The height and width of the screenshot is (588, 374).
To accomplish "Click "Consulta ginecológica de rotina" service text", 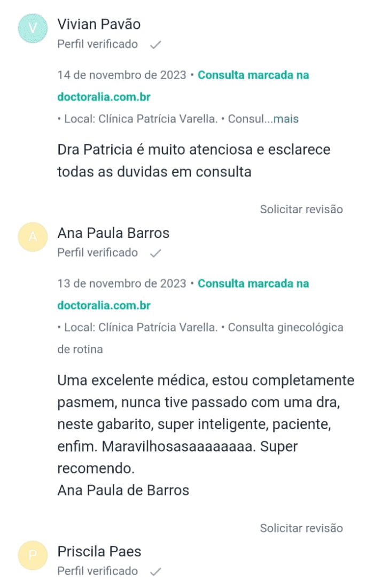I will (285, 328).
